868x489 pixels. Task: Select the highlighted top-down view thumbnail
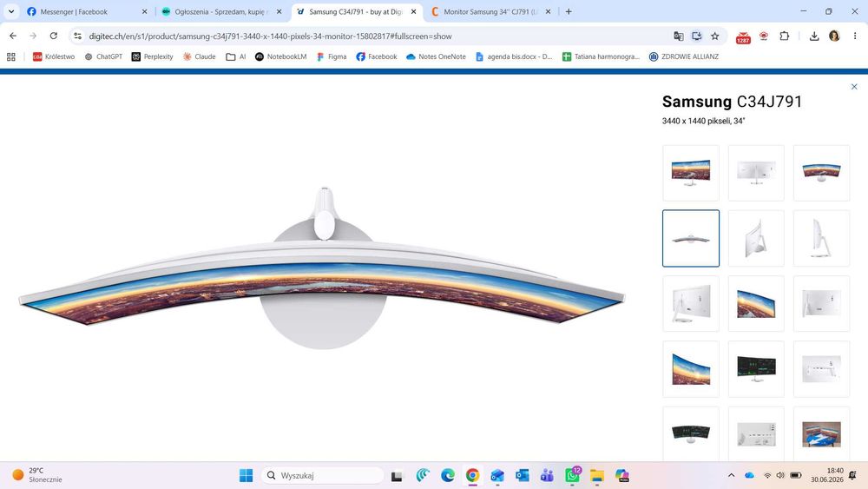[x=691, y=238]
